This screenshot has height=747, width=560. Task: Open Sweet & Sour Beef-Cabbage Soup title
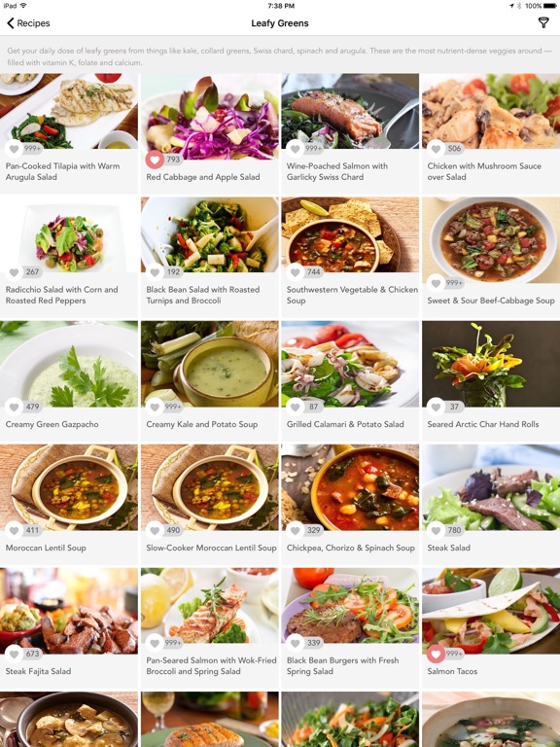point(490,301)
